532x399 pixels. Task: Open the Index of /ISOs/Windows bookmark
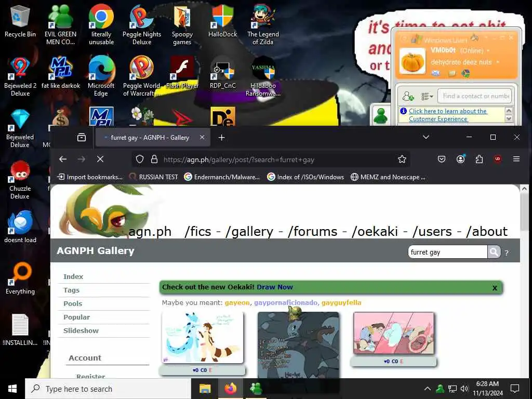click(x=305, y=177)
